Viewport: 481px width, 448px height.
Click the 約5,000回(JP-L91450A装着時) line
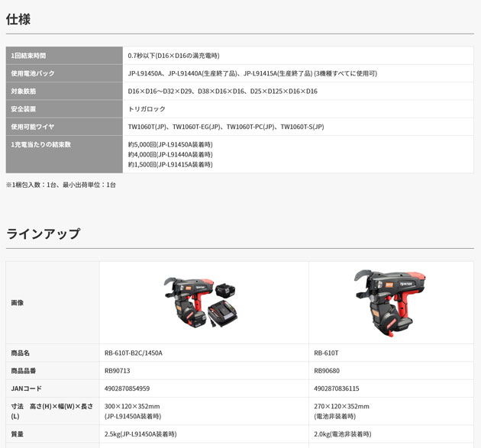coord(170,144)
